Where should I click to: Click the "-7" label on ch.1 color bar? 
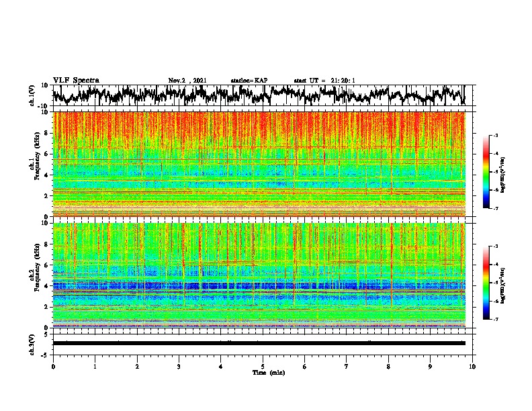(495, 208)
